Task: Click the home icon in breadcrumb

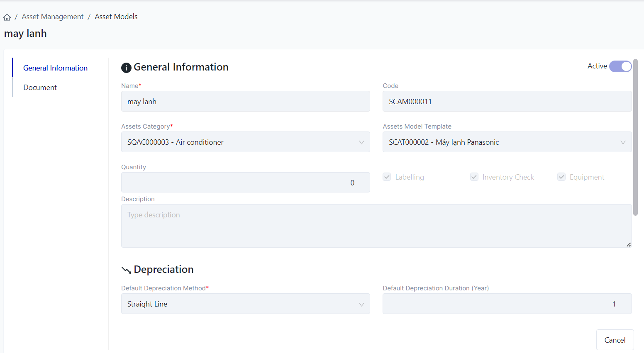Action: click(x=7, y=17)
